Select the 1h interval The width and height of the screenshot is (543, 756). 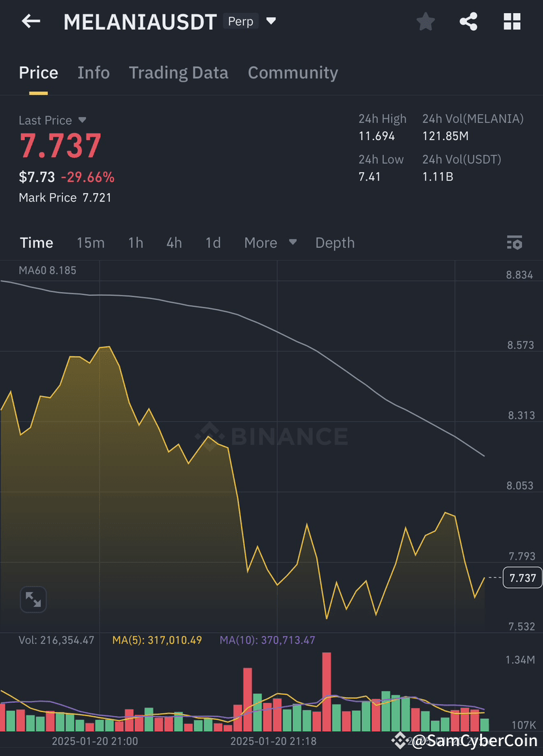tap(136, 243)
